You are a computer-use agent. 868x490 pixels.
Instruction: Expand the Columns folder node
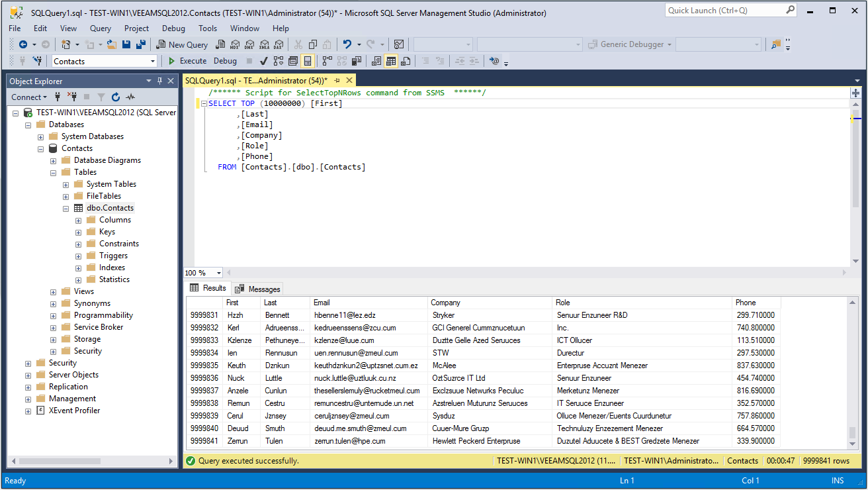click(x=79, y=220)
